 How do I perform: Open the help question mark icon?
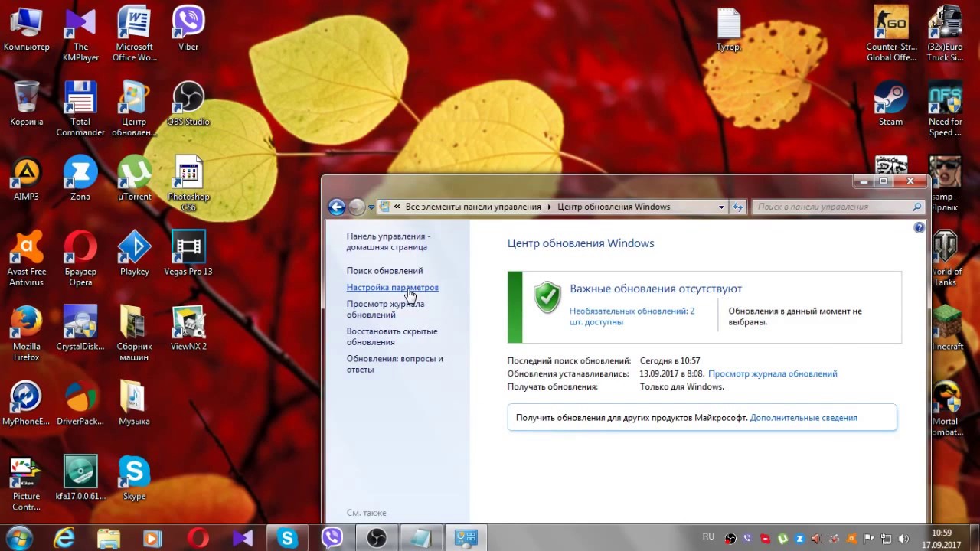(x=920, y=228)
